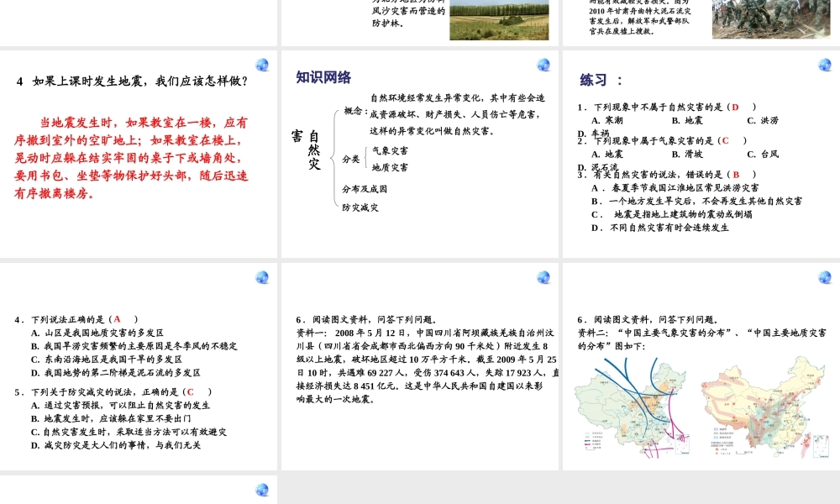The width and height of the screenshot is (840, 504).
Task: Select option C. 台风
Action: (x=763, y=155)
